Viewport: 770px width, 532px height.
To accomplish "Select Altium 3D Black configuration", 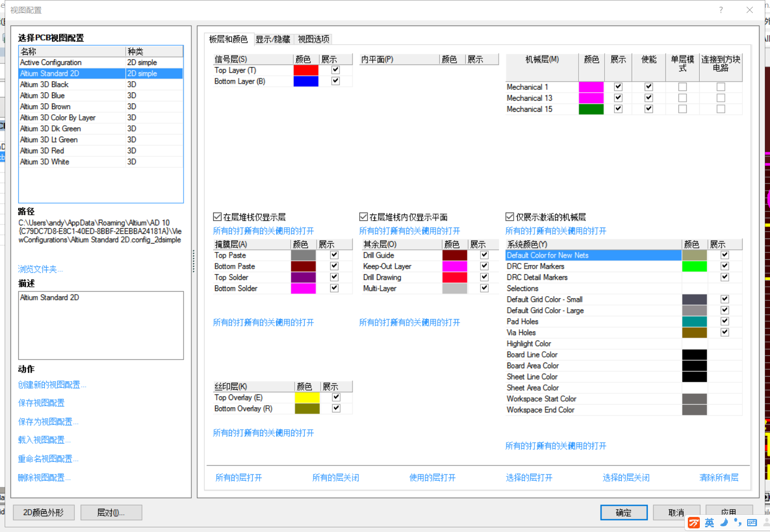I will point(101,84).
